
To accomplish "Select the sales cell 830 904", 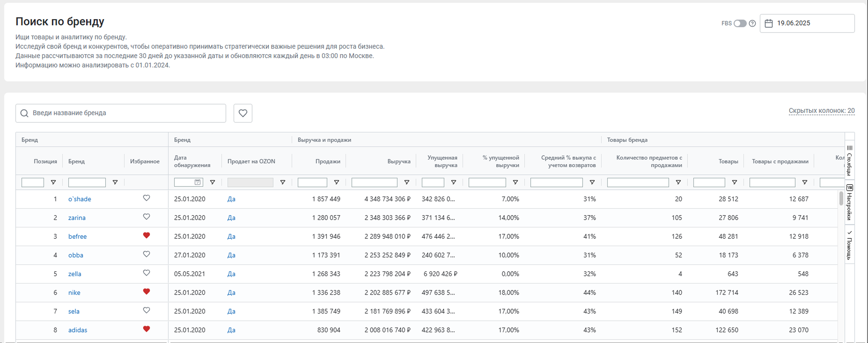I will 329,330.
